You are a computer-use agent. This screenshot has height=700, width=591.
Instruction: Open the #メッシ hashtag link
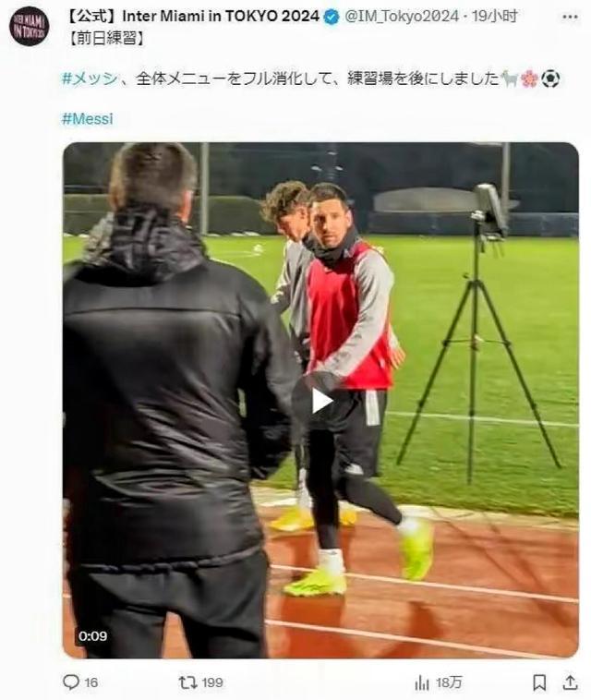[90, 79]
